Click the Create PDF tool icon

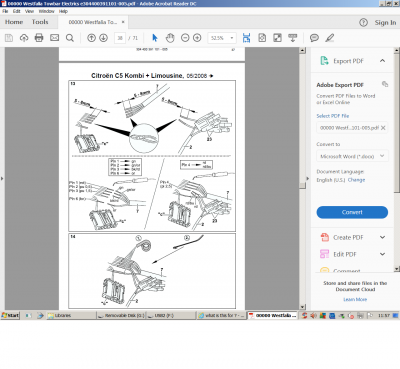coord(324,237)
